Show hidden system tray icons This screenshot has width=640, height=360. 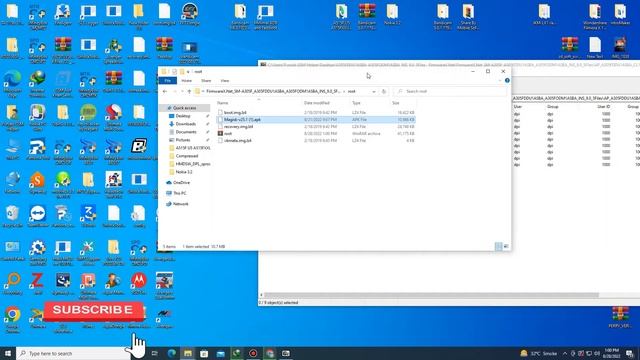coord(565,353)
